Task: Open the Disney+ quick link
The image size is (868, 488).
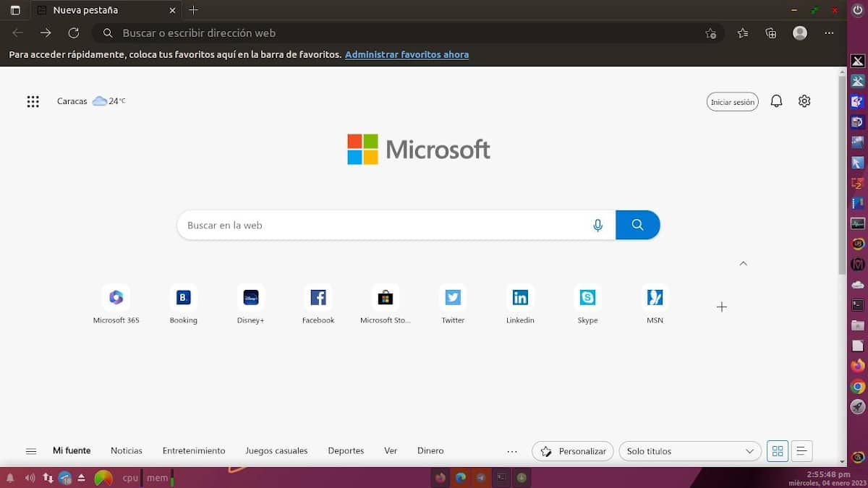Action: 251,297
